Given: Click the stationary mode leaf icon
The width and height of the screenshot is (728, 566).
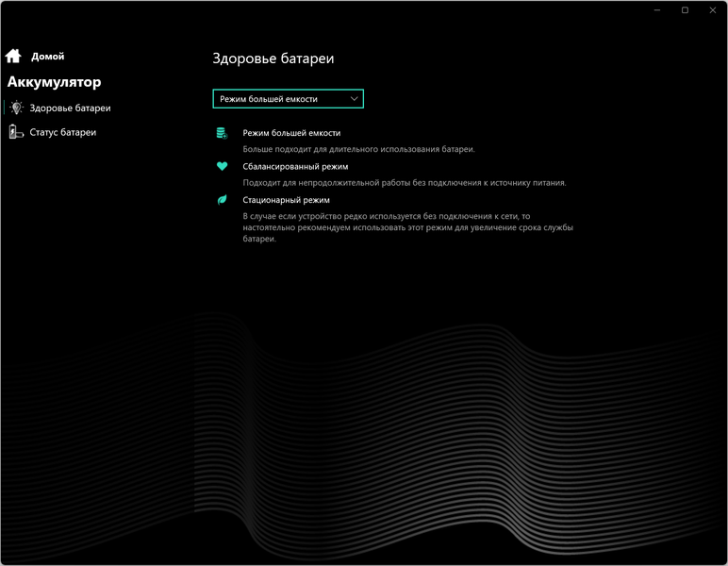Looking at the screenshot, I should pos(222,200).
